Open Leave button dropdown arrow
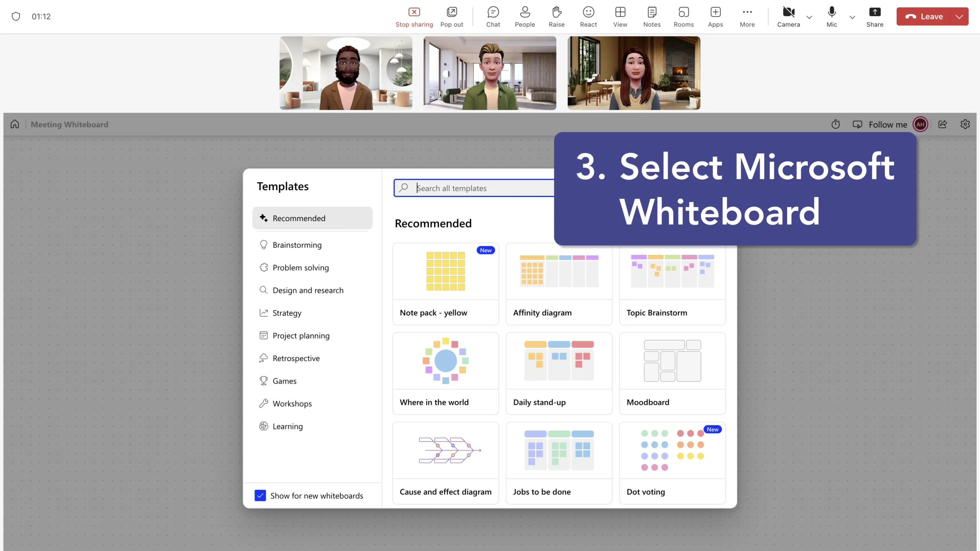The width and height of the screenshot is (980, 551). [959, 16]
